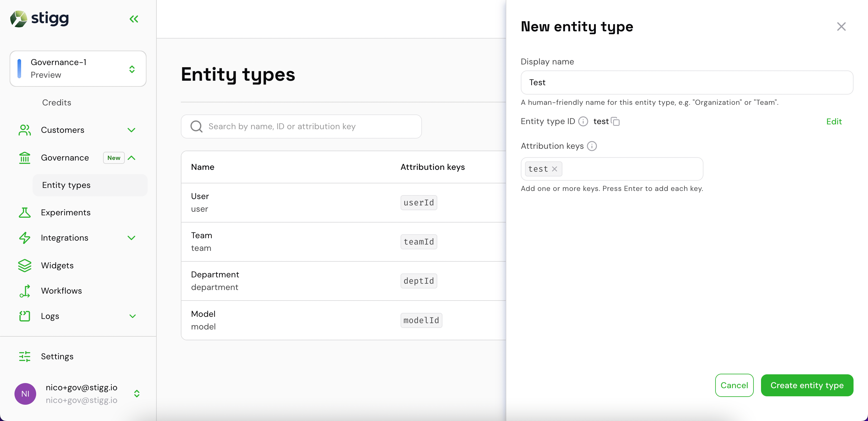Remove the test attribution key chip
Viewport: 868px width, 421px height.
[554, 169]
